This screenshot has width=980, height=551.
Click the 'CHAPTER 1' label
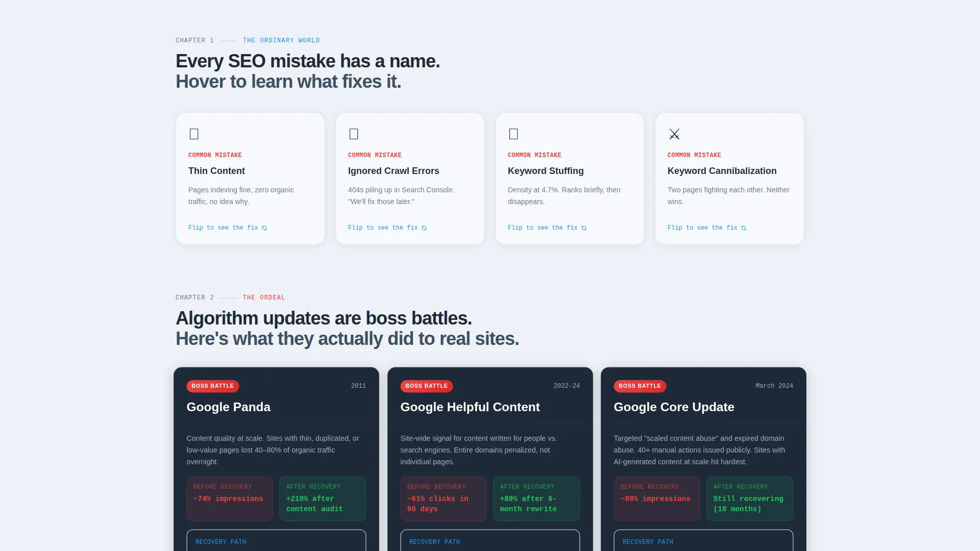tap(194, 40)
